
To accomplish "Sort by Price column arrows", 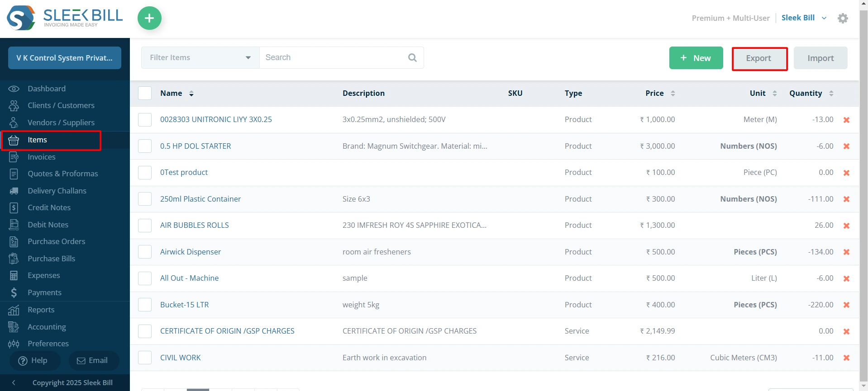I will [673, 94].
